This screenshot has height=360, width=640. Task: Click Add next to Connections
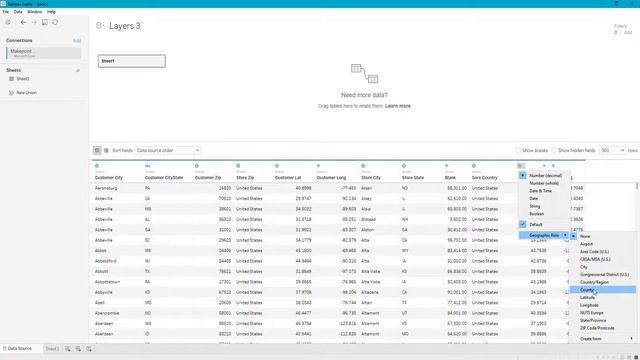(77, 41)
